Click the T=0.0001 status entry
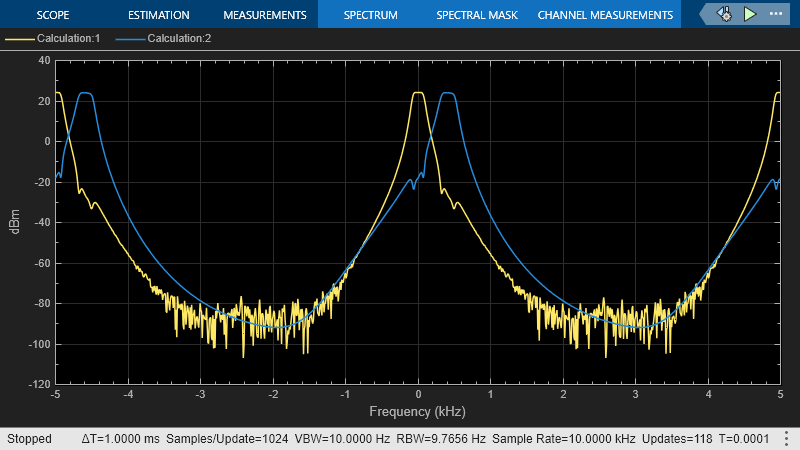The height and width of the screenshot is (450, 800). [x=744, y=439]
